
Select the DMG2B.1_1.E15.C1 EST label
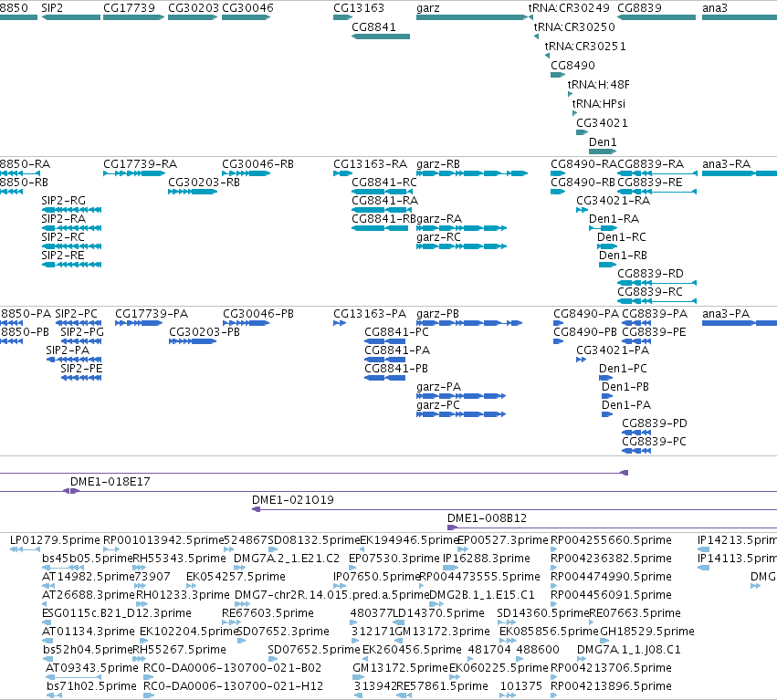[x=482, y=595]
